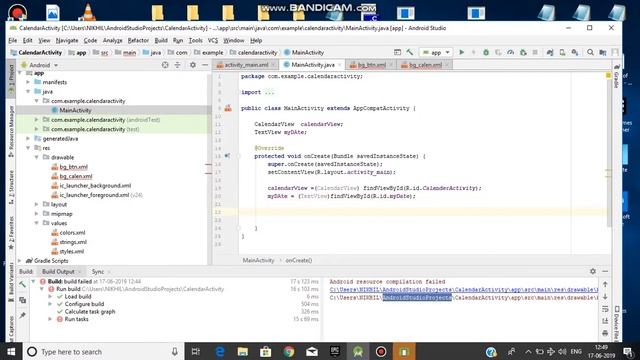This screenshot has height=360, width=640.
Task: Click Collapse All icon in Project panel
Action: pyautogui.click(x=178, y=65)
